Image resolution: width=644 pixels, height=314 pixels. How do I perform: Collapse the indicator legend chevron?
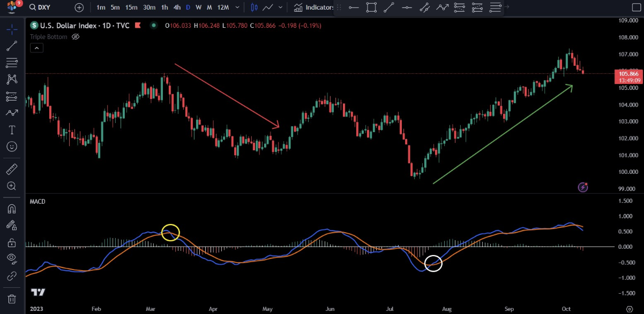(x=36, y=48)
